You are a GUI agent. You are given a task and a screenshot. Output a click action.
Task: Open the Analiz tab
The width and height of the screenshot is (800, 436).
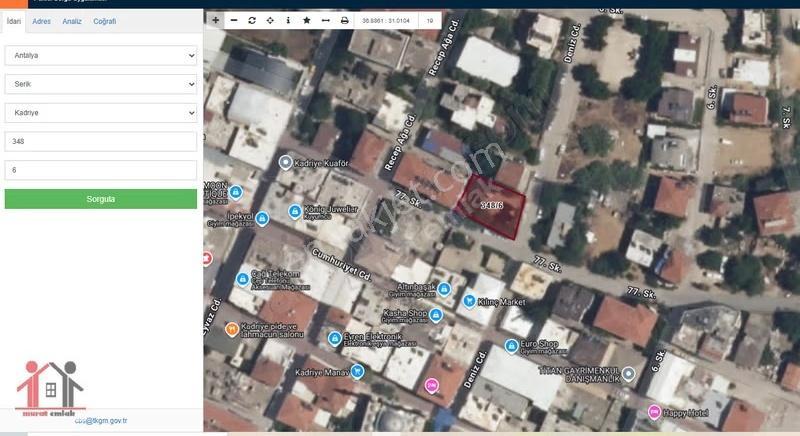[x=71, y=21]
